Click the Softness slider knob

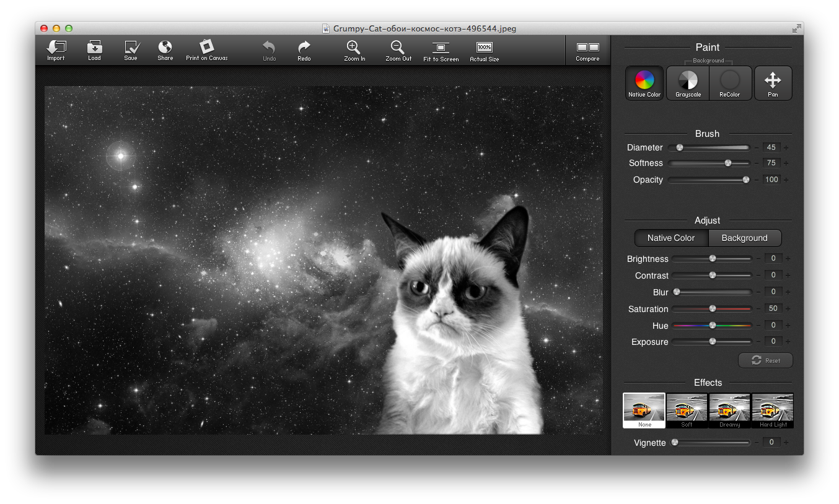pos(728,163)
